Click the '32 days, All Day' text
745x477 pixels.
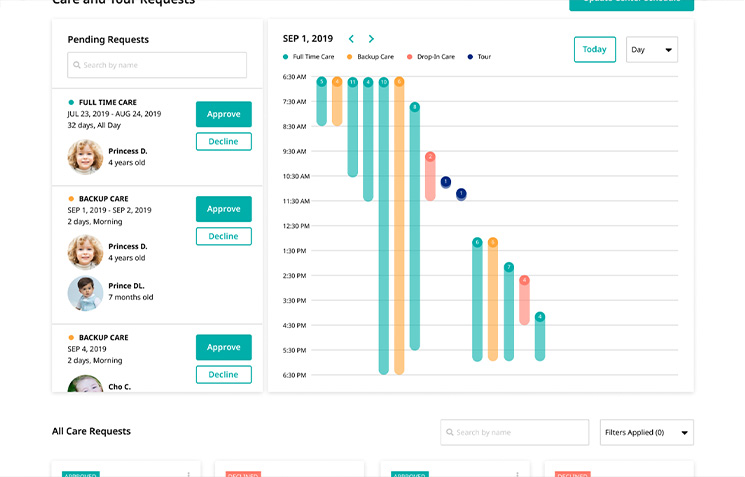(x=94, y=125)
